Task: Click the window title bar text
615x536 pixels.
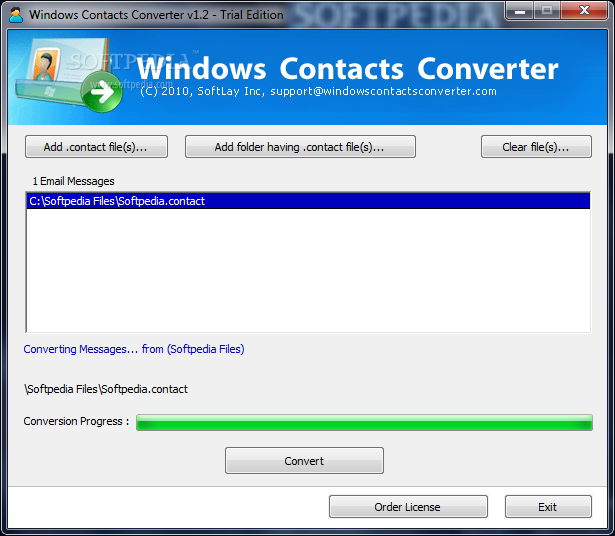Action: pyautogui.click(x=156, y=15)
